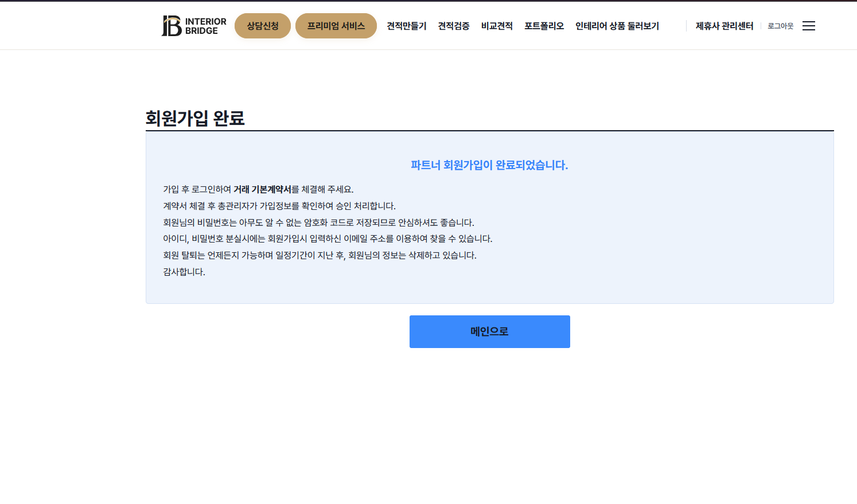857x504 pixels.
Task: Click the line '계약서 체결 후 총관리자가 가입정보를 확인하여 승인 처리합니다.'
Action: tap(279, 206)
